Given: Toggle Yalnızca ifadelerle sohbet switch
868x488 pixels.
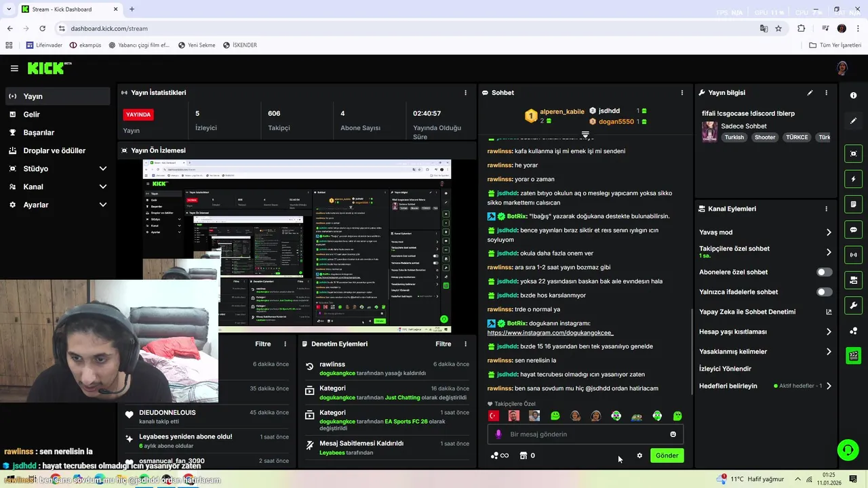Looking at the screenshot, I should point(824,292).
